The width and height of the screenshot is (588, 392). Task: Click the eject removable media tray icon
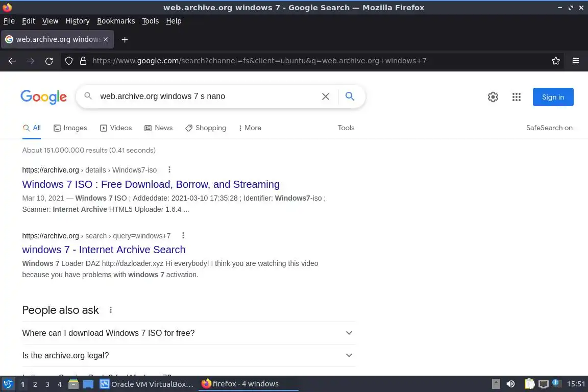click(x=496, y=384)
